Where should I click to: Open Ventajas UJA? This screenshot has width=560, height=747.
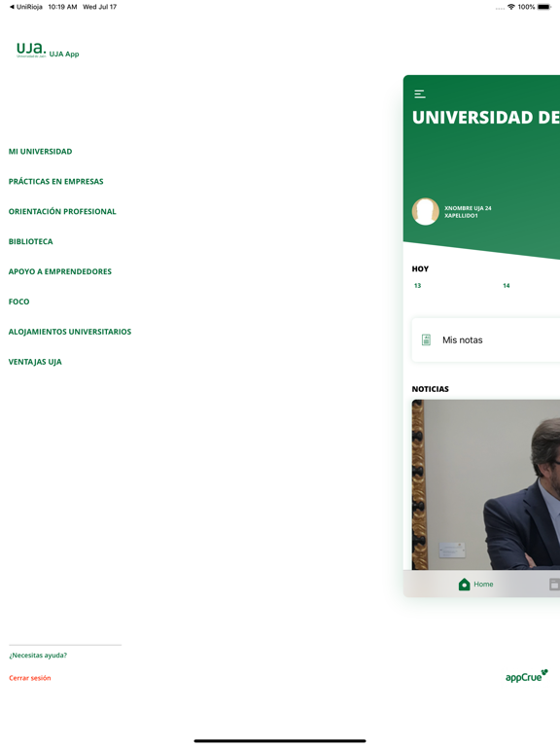click(35, 362)
